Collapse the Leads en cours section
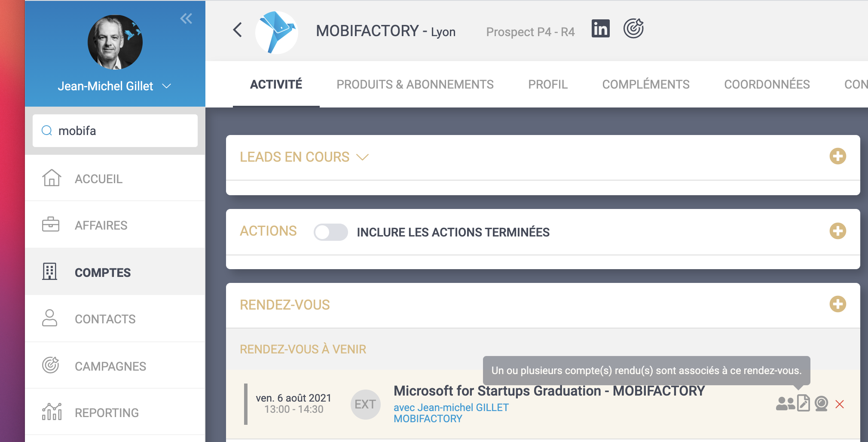Viewport: 868px width, 442px height. pos(363,157)
